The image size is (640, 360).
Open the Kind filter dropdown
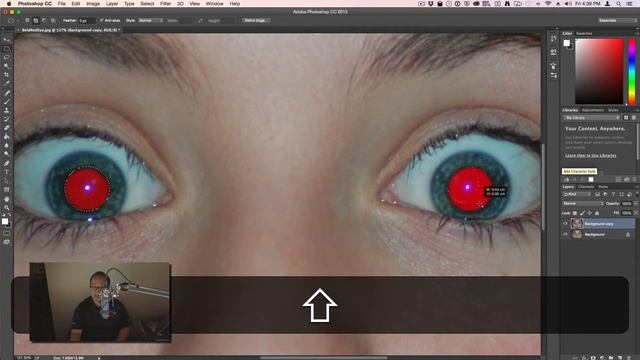[577, 194]
